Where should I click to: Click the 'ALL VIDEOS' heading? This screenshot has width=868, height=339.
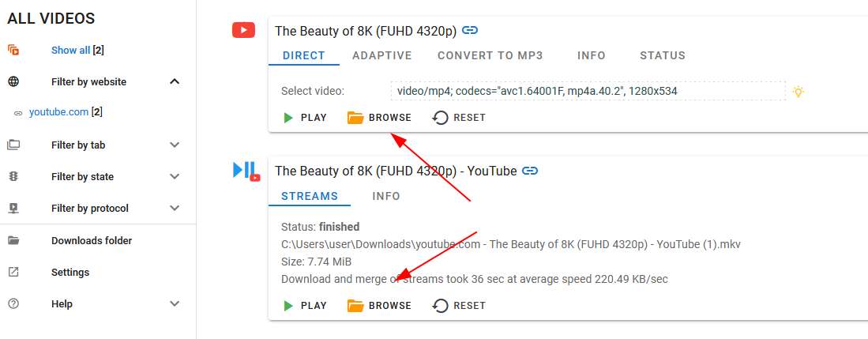pos(51,19)
